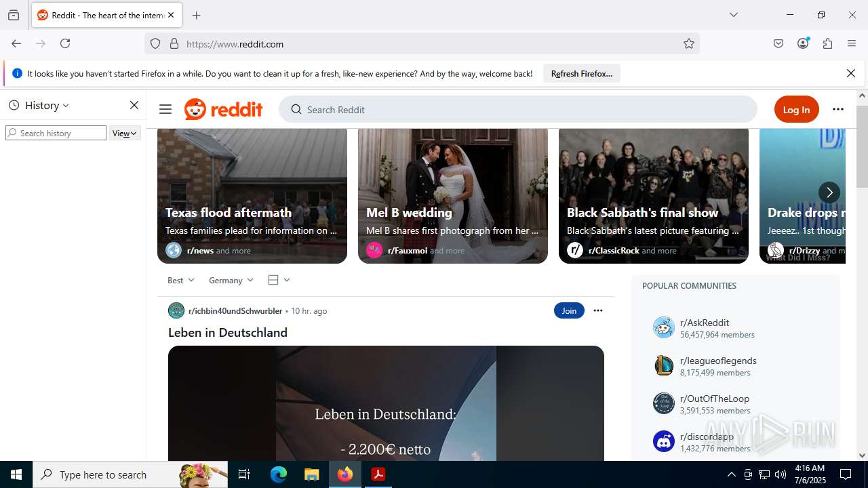
Task: Bookmark this page with the star
Action: [689, 43]
